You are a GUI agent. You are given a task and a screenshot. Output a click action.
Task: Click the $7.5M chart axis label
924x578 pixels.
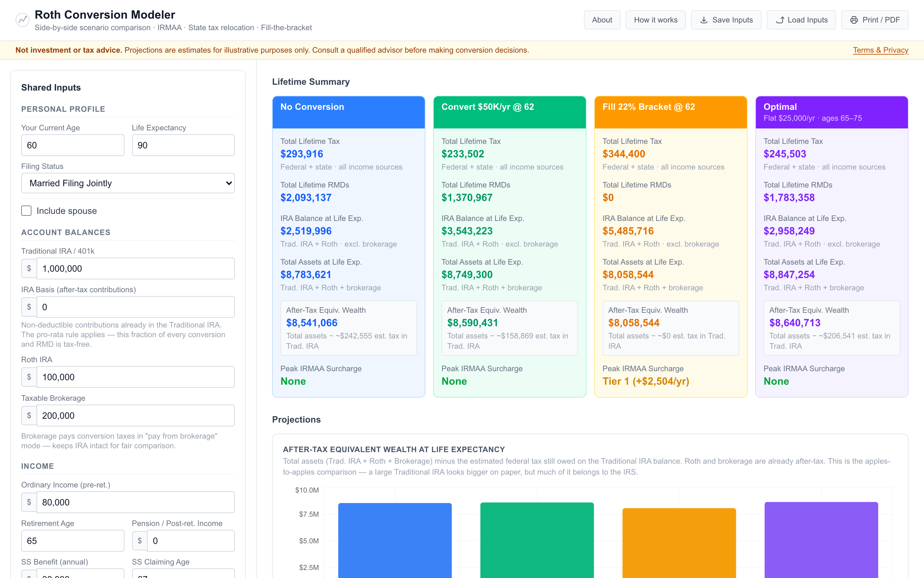[309, 514]
